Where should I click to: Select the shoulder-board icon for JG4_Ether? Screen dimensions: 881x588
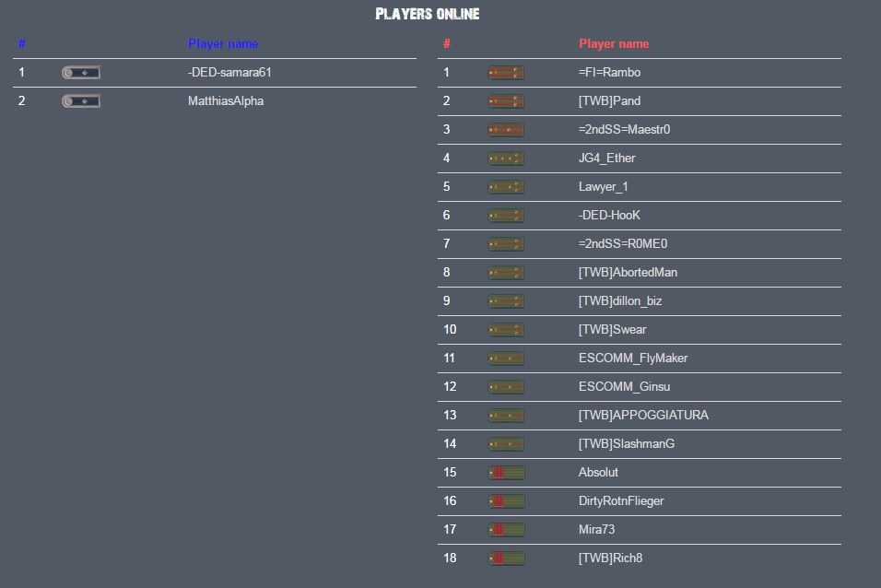click(x=506, y=159)
